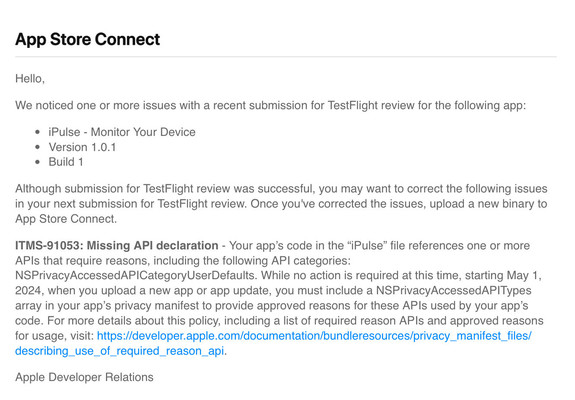Image resolution: width=575 pixels, height=400 pixels.
Task: Click the We noticed one or more issues sentence
Action: pyautogui.click(x=271, y=105)
